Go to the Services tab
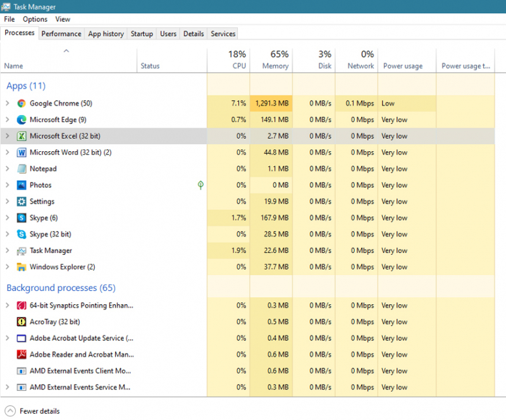Image resolution: width=506 pixels, height=420 pixels. pyautogui.click(x=223, y=34)
